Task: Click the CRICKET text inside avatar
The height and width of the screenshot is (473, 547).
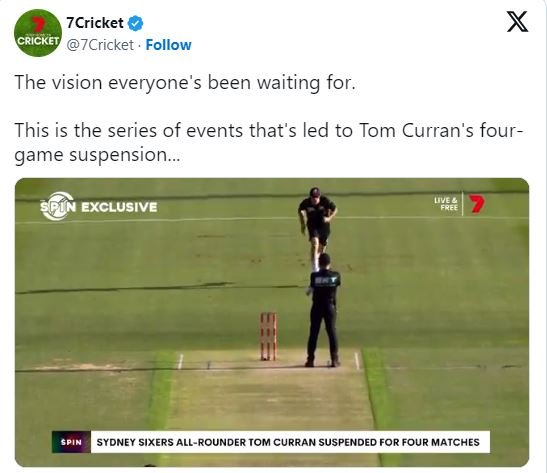Action: coord(38,41)
